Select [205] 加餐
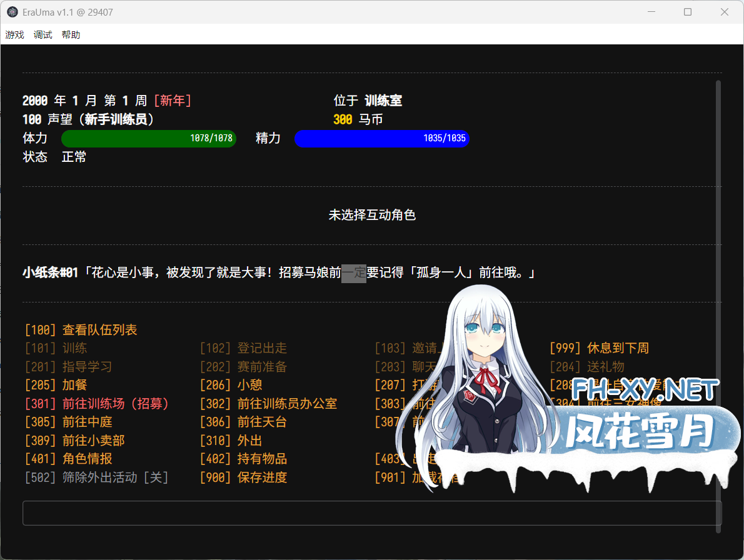The width and height of the screenshot is (744, 560). pyautogui.click(x=56, y=385)
